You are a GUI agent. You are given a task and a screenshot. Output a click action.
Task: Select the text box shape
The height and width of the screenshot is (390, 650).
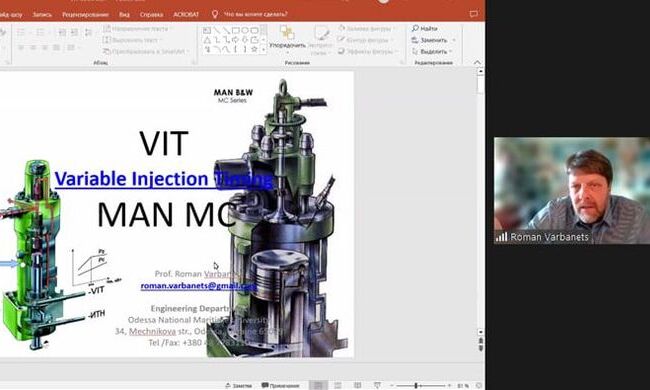point(207,30)
